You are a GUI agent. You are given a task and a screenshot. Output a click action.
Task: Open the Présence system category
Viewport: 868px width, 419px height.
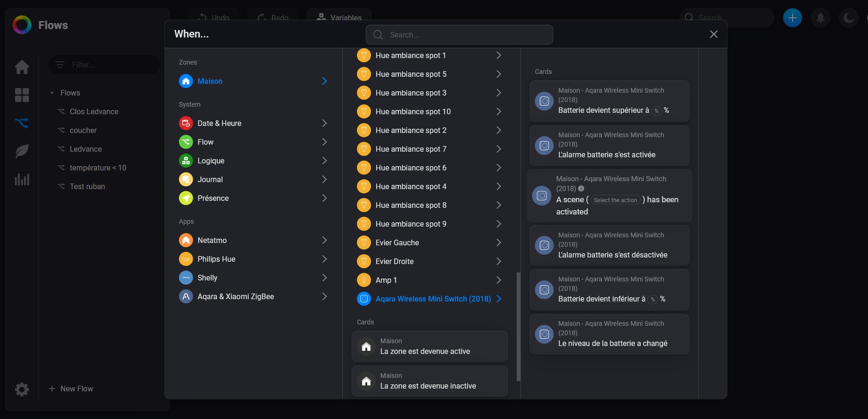pyautogui.click(x=253, y=198)
